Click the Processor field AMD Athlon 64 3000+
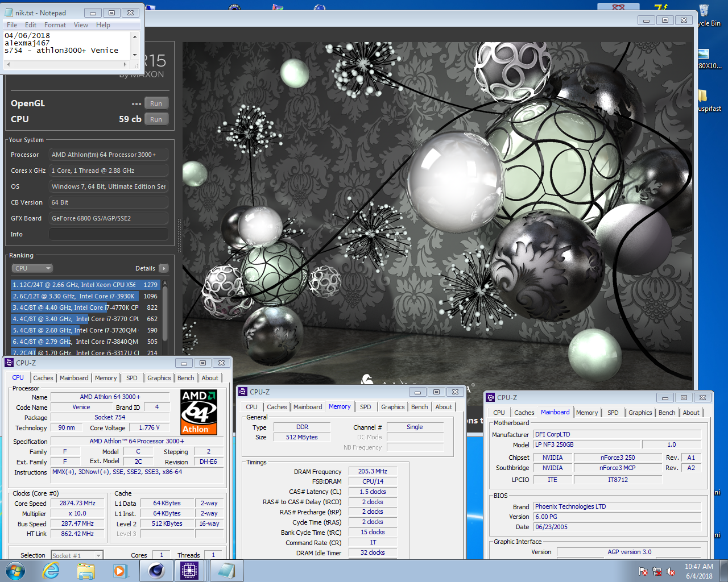This screenshot has width=728, height=582. pyautogui.click(x=108, y=155)
